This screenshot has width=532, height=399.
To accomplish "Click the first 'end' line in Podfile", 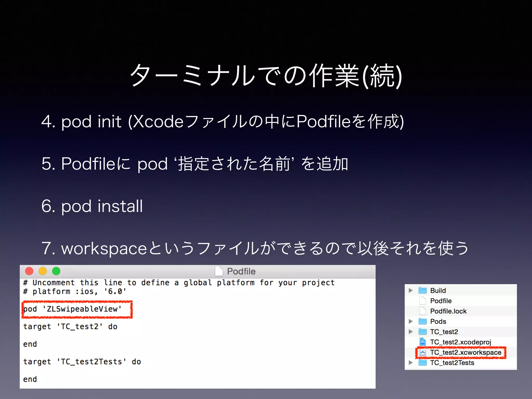I will point(30,344).
